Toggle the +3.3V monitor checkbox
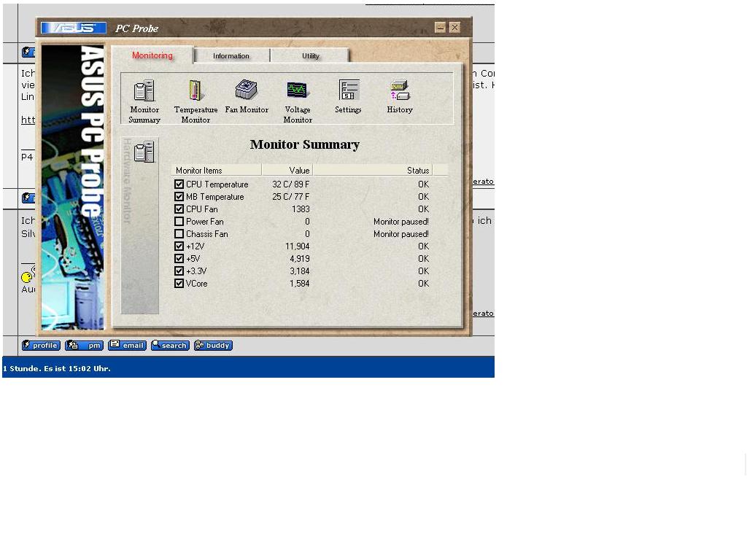 point(179,271)
